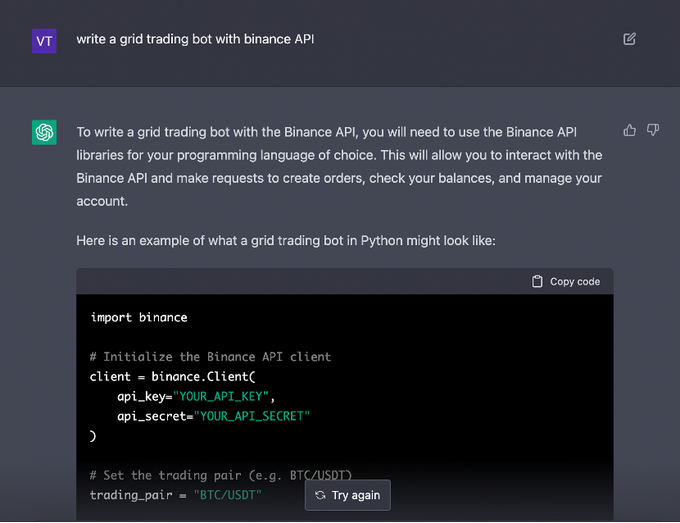Click the circular arrows regenerate icon
The image size is (680, 523).
(x=320, y=495)
